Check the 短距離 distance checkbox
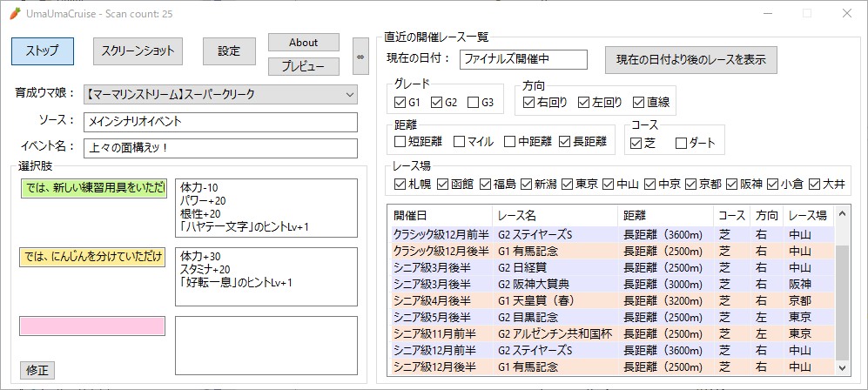 [x=400, y=141]
